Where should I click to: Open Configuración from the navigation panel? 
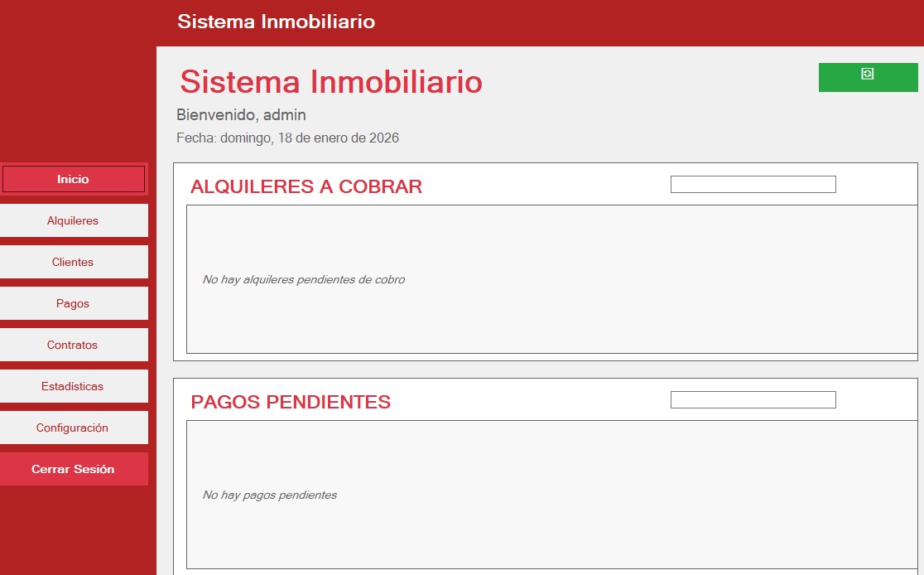73,428
